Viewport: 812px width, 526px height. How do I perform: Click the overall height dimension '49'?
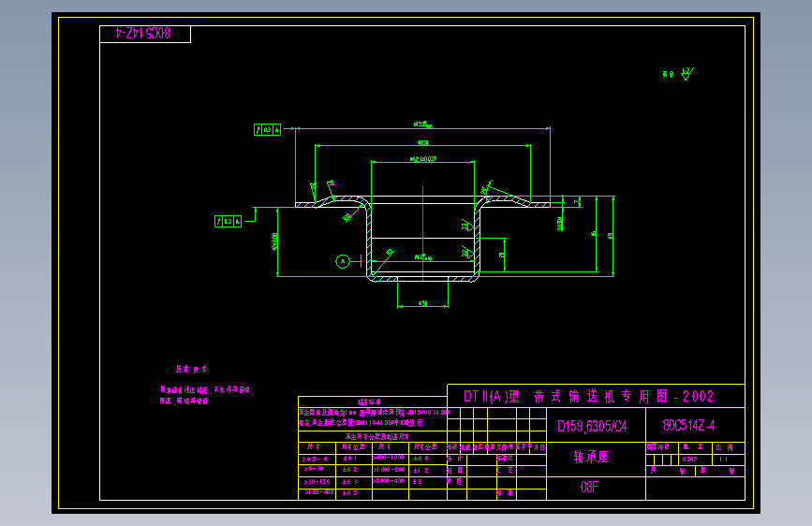coord(610,236)
